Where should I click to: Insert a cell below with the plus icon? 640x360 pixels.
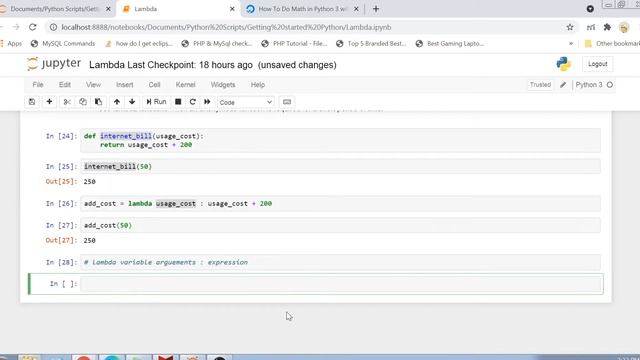tap(49, 102)
